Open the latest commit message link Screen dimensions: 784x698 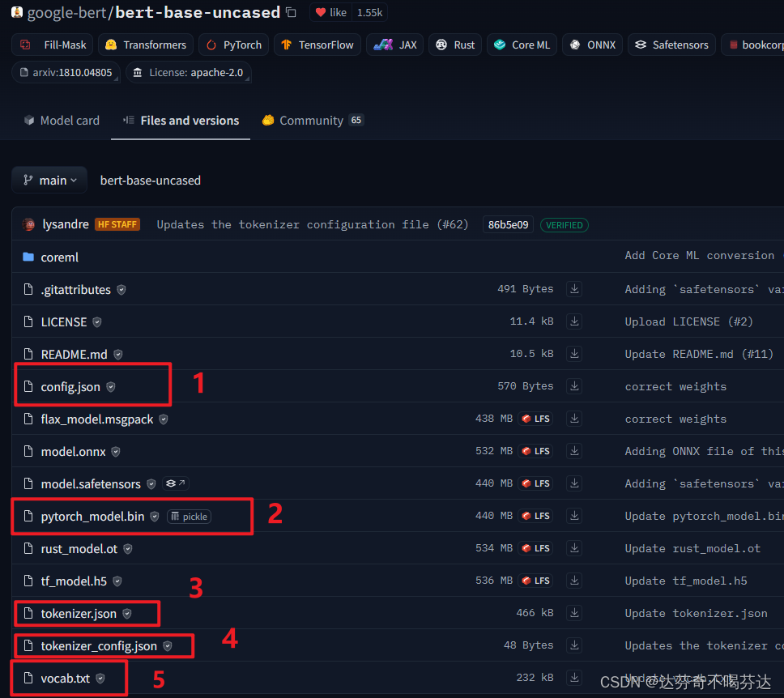pyautogui.click(x=313, y=224)
